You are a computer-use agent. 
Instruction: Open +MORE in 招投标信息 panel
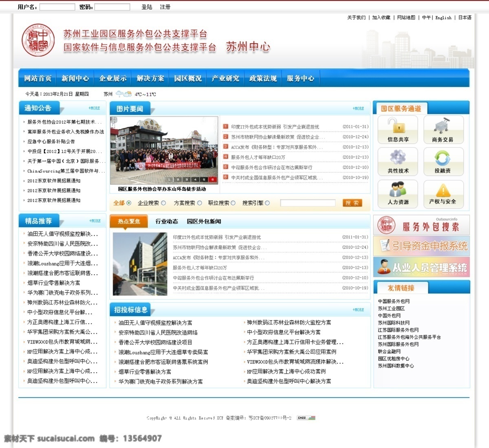(358, 310)
